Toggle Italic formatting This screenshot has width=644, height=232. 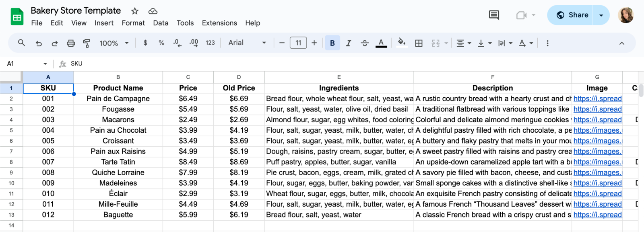click(x=349, y=43)
